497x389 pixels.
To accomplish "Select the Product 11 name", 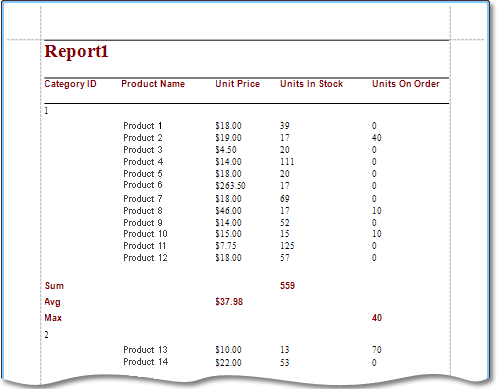I will pos(145,246).
